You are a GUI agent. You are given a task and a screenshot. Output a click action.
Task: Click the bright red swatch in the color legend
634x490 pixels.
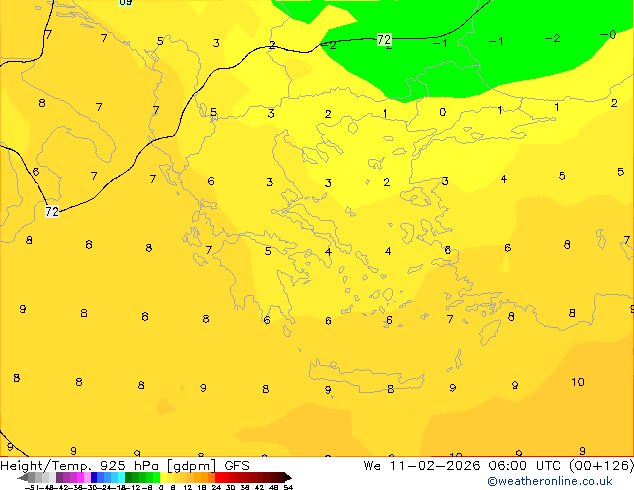(x=218, y=478)
